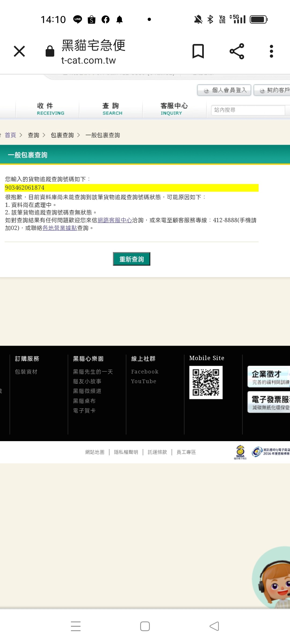Tap the muted-notifications bell icon in status bar

point(198,19)
